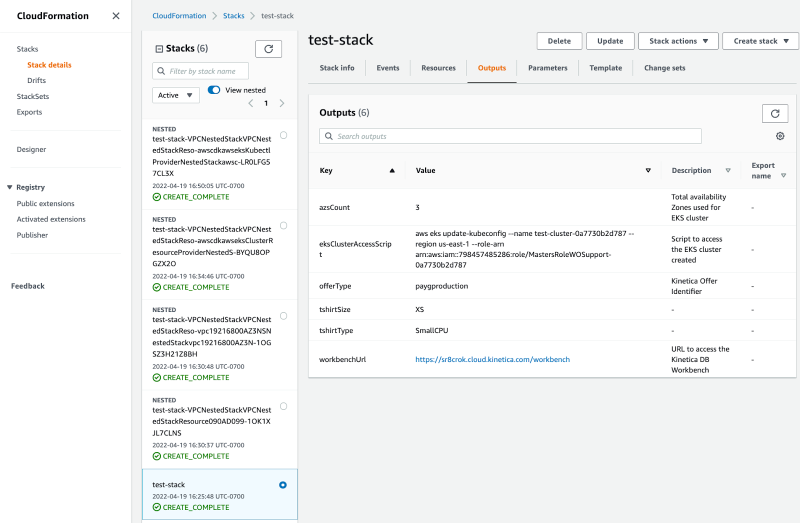Go to previous stacks page arrow
800x523 pixels.
pos(250,103)
